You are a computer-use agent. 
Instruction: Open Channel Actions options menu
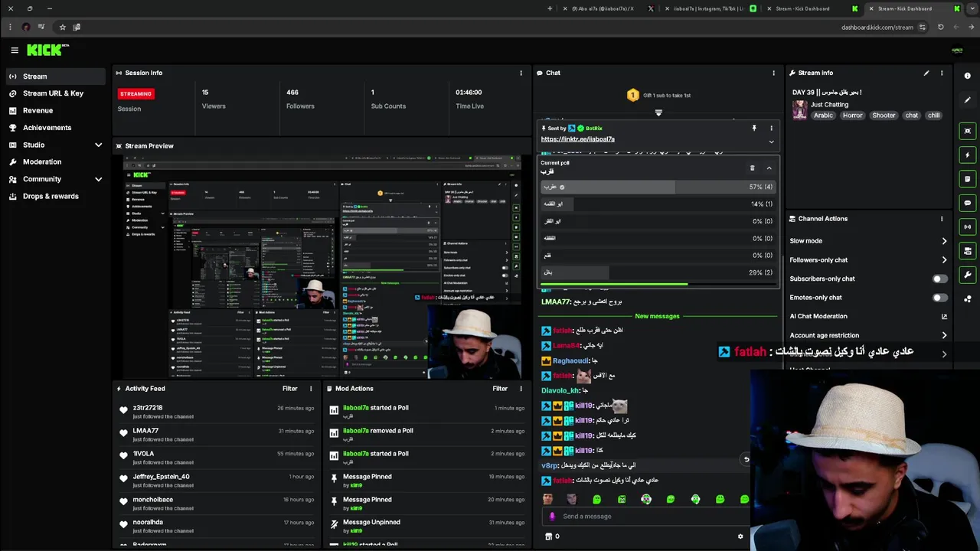coord(942,219)
